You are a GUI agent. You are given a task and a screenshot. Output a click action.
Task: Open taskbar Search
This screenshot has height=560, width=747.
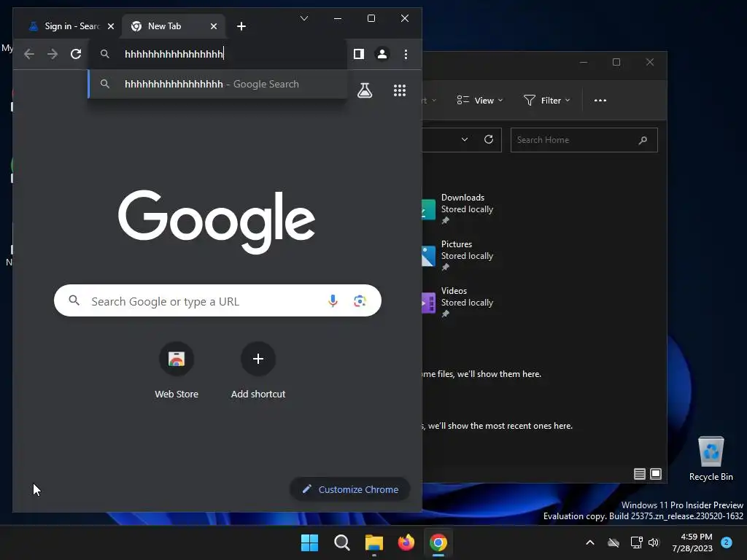coord(342,542)
